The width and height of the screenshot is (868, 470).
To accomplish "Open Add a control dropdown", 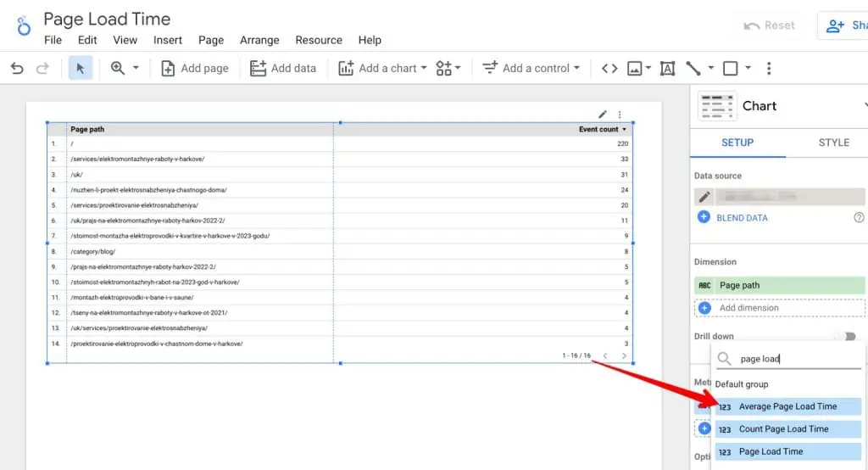I will point(531,68).
